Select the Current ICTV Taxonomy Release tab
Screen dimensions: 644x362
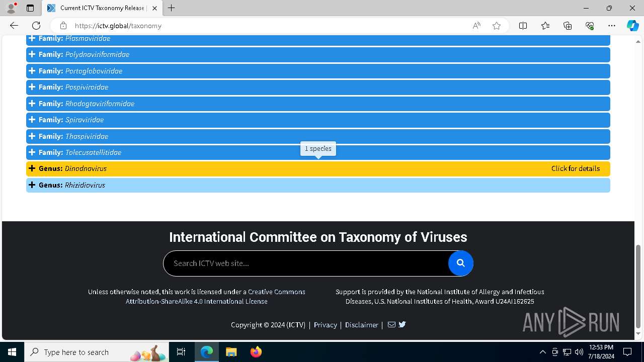pos(102,8)
